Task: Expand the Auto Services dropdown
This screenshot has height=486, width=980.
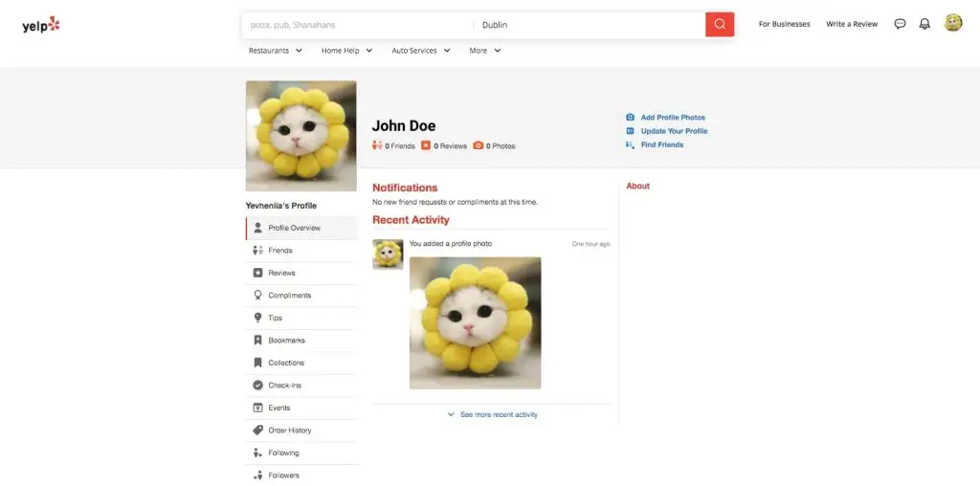Action: click(421, 51)
